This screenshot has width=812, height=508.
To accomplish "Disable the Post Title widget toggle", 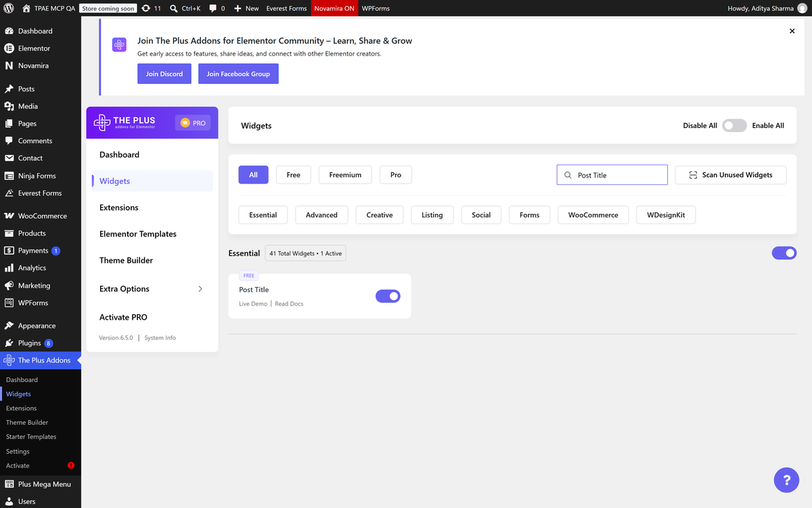I will click(388, 296).
